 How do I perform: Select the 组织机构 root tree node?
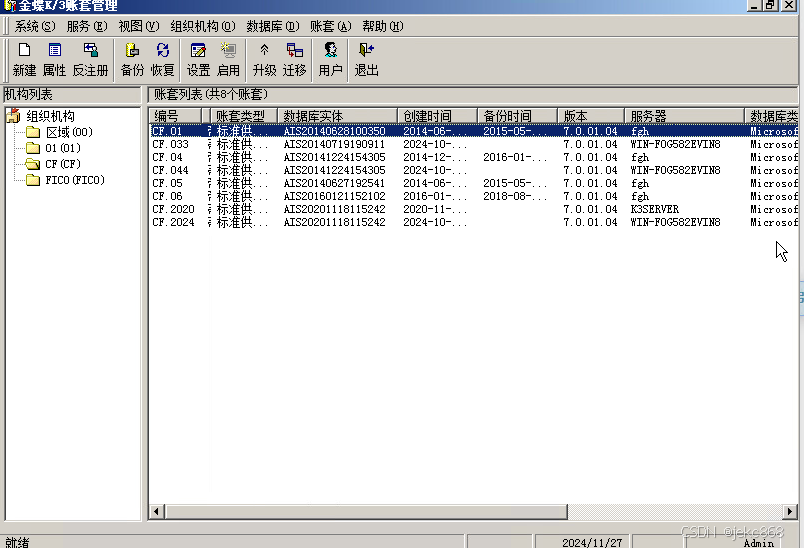[50, 116]
